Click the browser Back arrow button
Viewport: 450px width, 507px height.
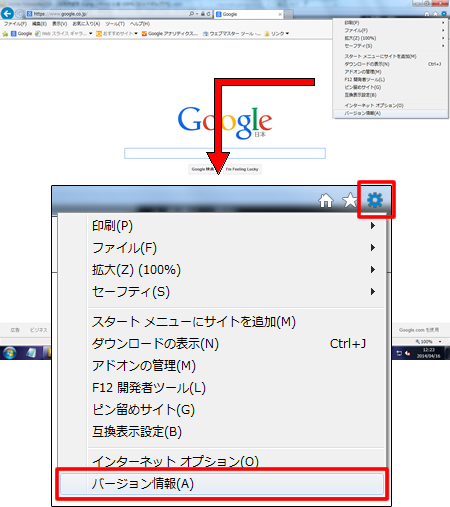tap(7, 14)
